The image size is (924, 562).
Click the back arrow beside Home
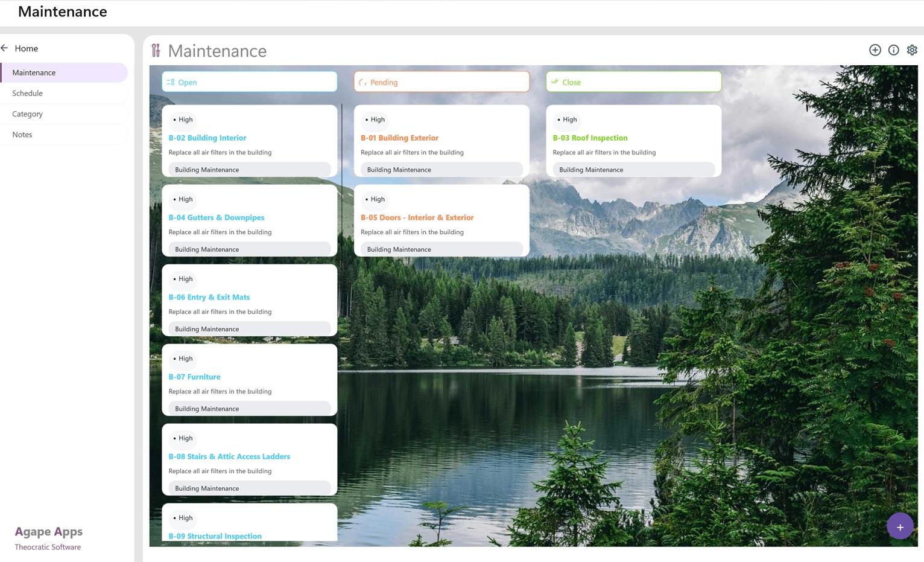click(5, 48)
